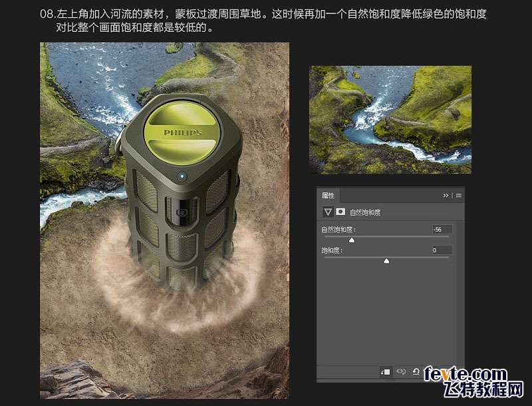Select the vibrance adjustment triangle icon
This screenshot has height=406, width=532.
pos(328,212)
